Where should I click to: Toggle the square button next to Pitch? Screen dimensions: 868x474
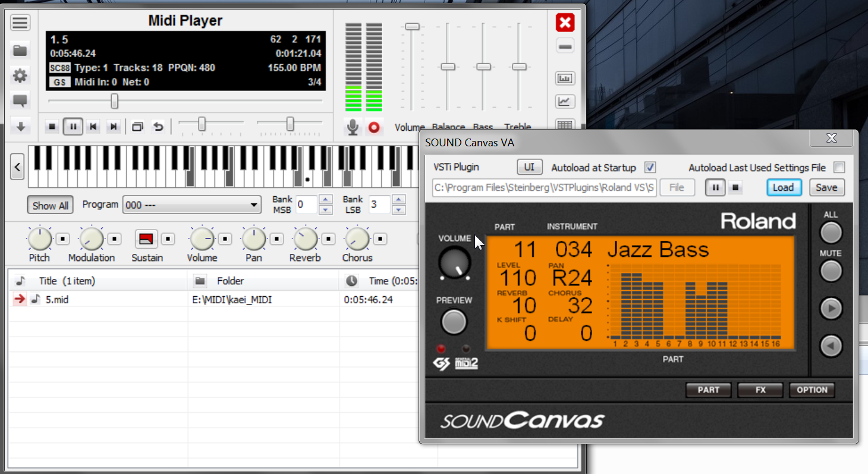tap(63, 239)
